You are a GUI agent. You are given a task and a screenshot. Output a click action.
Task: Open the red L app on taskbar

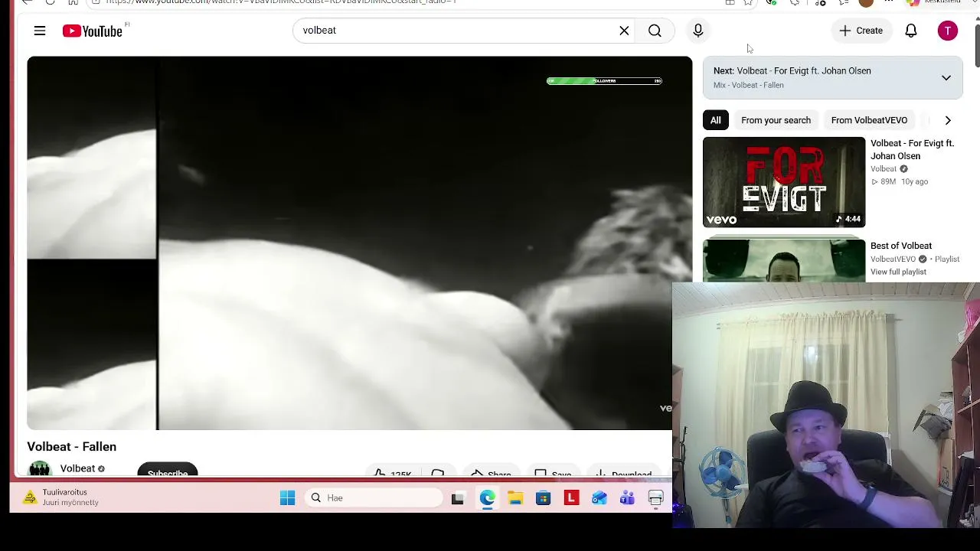(571, 498)
